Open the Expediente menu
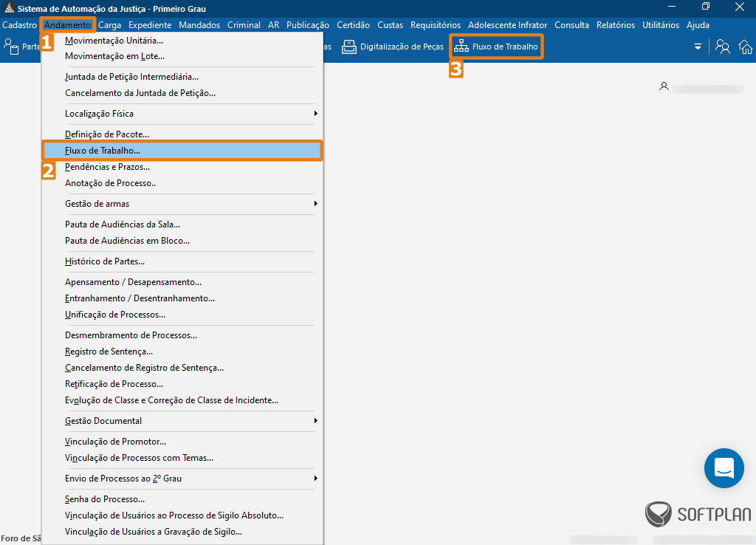 pos(150,25)
